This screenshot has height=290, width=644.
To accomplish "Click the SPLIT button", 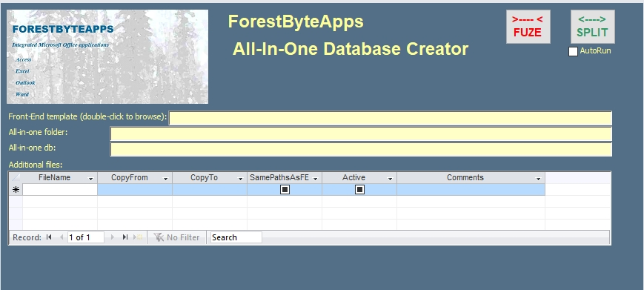I will tap(592, 27).
